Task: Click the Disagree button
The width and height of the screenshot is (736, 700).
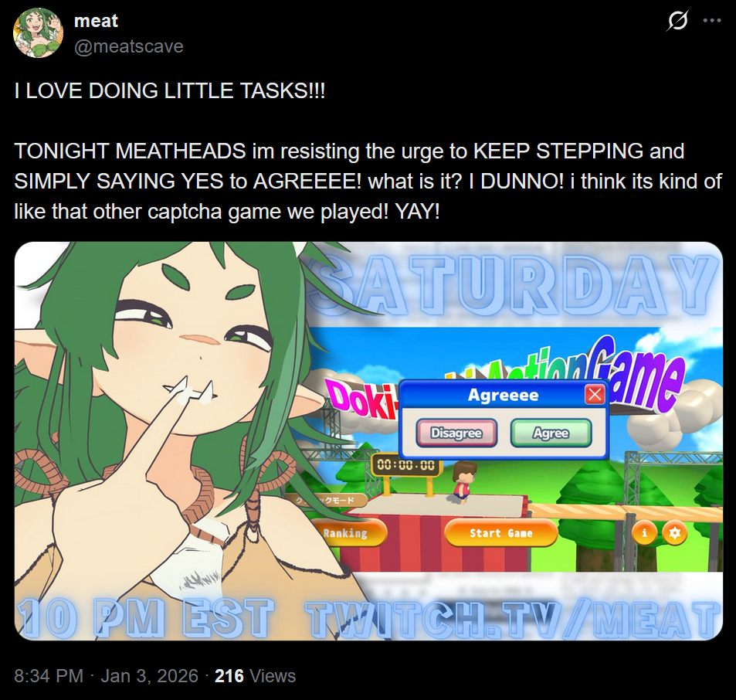Action: [x=456, y=433]
